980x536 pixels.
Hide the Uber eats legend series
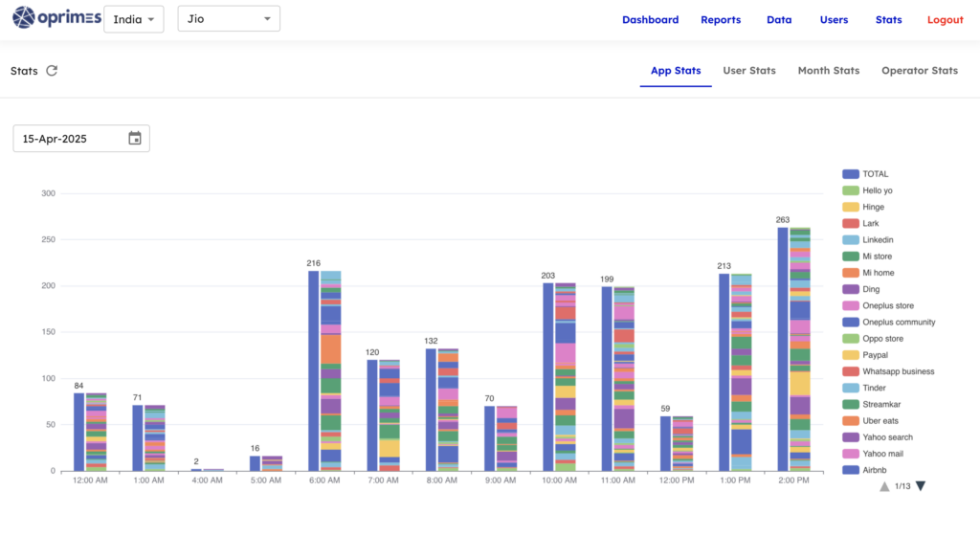(x=870, y=420)
